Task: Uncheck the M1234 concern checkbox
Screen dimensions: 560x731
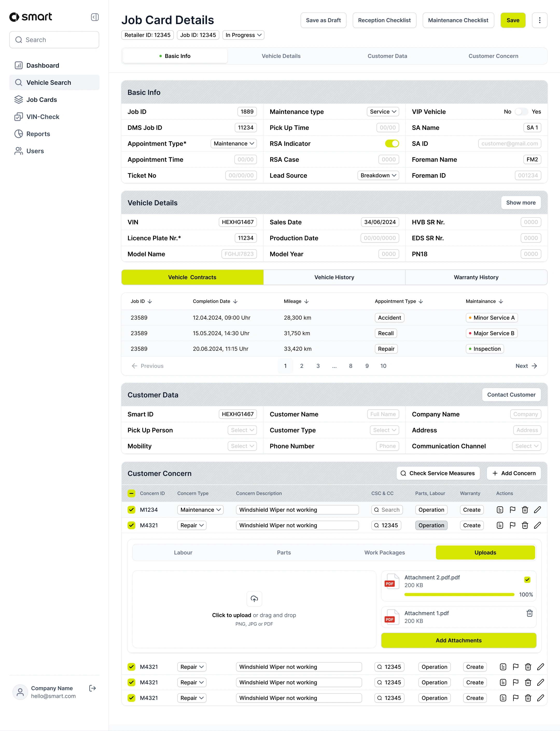Action: (x=131, y=510)
